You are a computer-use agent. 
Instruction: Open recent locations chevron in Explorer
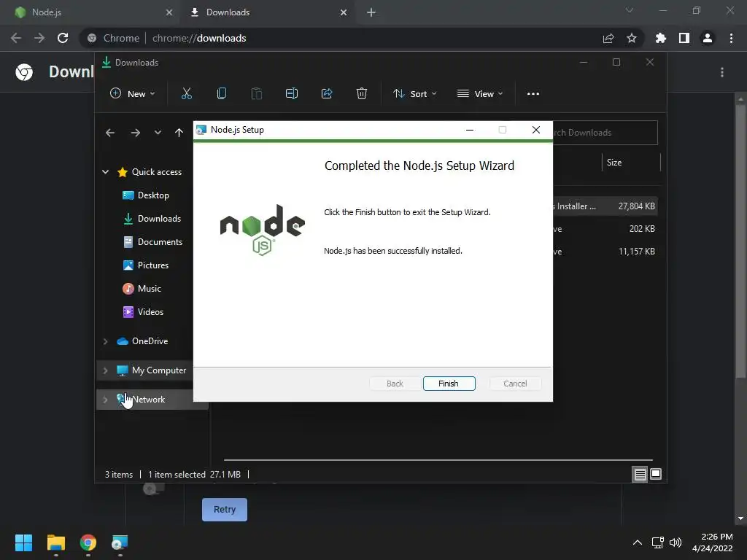[x=158, y=133]
